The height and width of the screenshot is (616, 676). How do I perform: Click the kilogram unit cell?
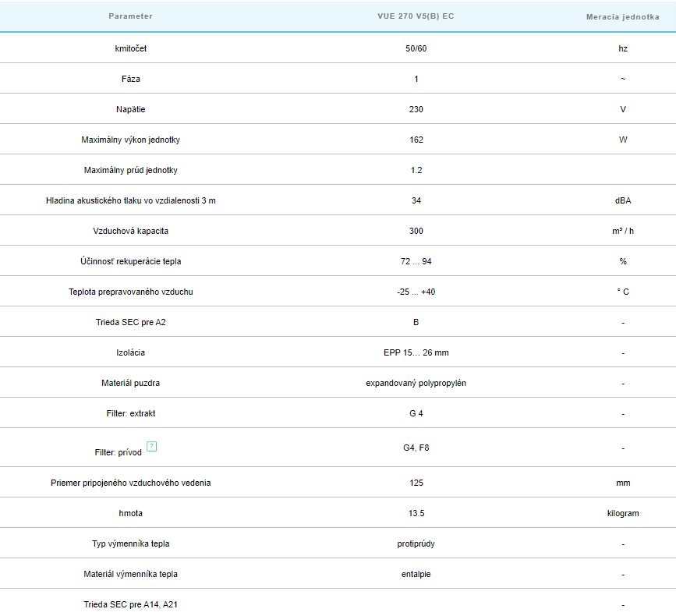tap(622, 513)
